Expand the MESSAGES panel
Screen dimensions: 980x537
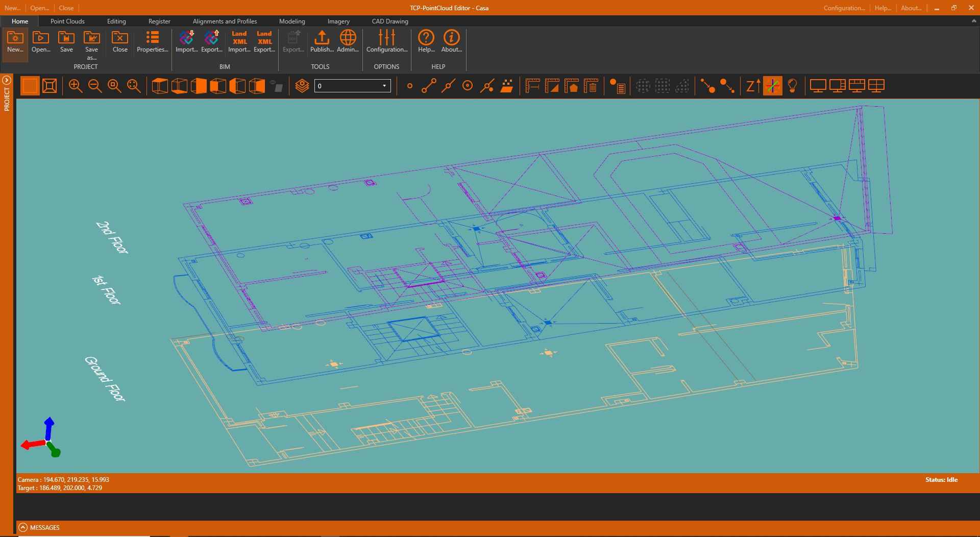pos(23,527)
